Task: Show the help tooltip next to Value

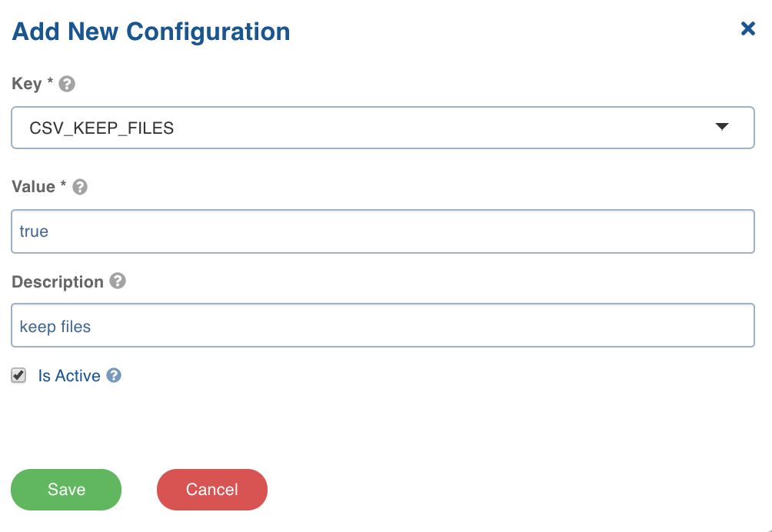Action: 80,187
